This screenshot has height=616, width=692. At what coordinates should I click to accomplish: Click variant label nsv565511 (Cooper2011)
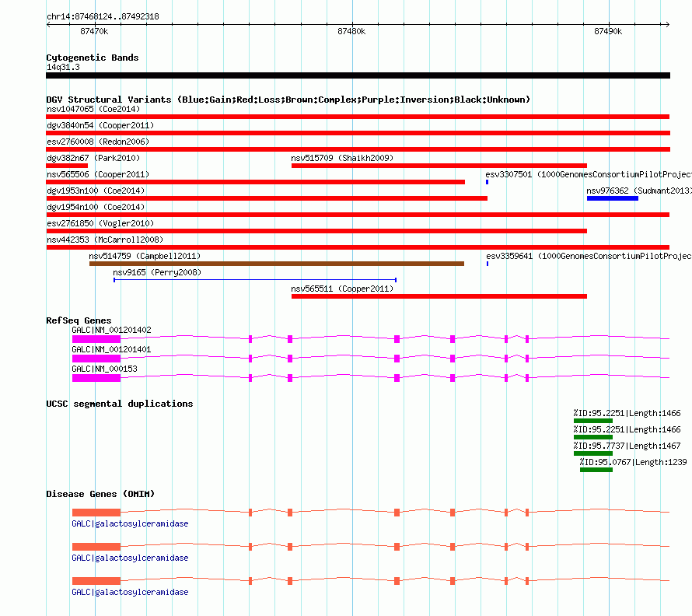pyautogui.click(x=342, y=289)
